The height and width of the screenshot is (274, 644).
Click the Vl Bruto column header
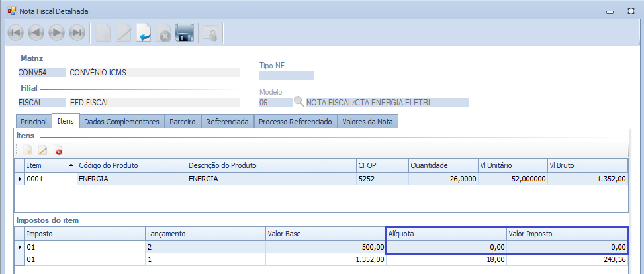(x=587, y=165)
